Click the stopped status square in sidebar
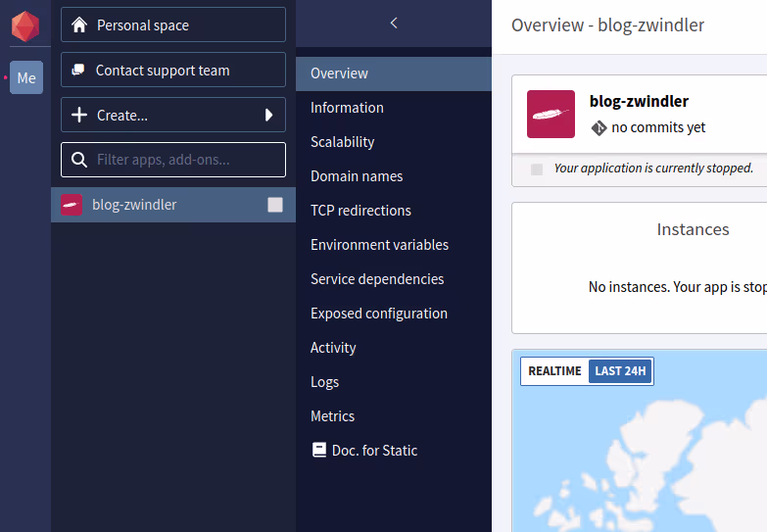Viewport: 767px width, 532px height. pos(275,205)
